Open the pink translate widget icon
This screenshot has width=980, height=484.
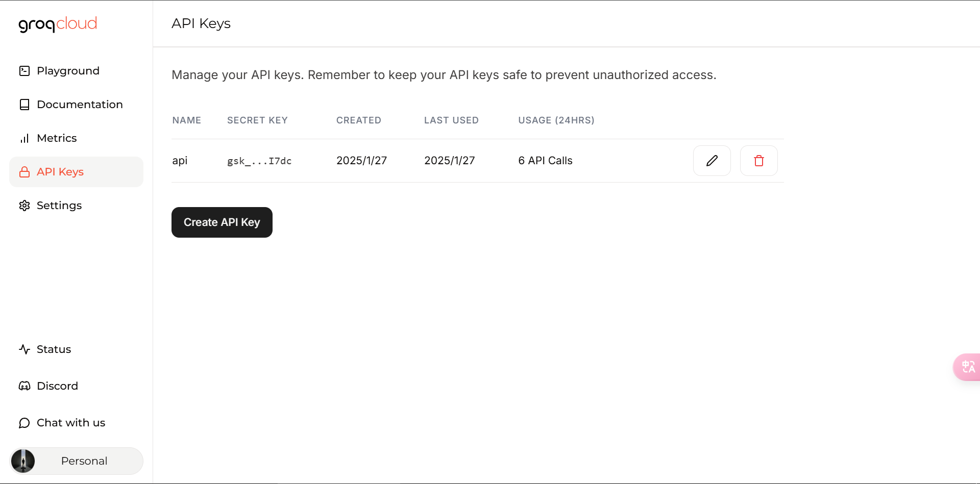[968, 367]
